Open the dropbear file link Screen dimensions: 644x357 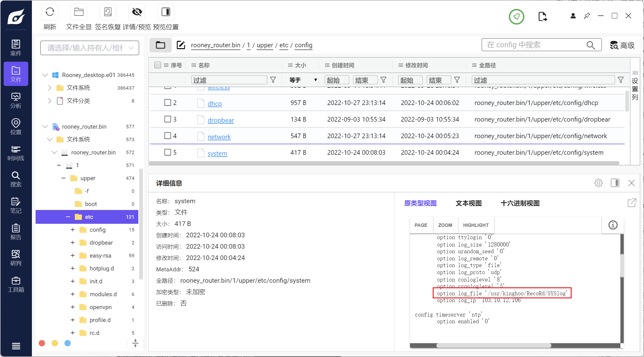tap(221, 120)
